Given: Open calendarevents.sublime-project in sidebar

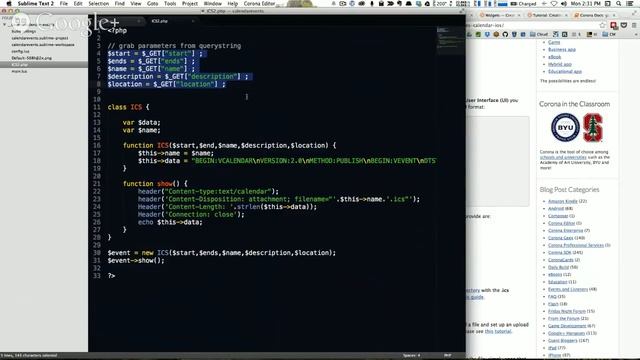Looking at the screenshot, I should pos(40,38).
